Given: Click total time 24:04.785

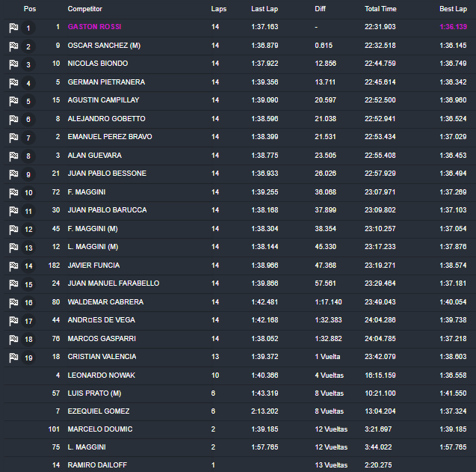Looking at the screenshot, I should point(380,339).
